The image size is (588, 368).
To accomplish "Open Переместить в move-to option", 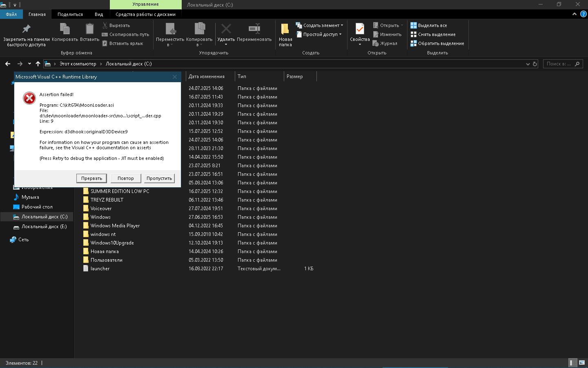I will click(170, 35).
